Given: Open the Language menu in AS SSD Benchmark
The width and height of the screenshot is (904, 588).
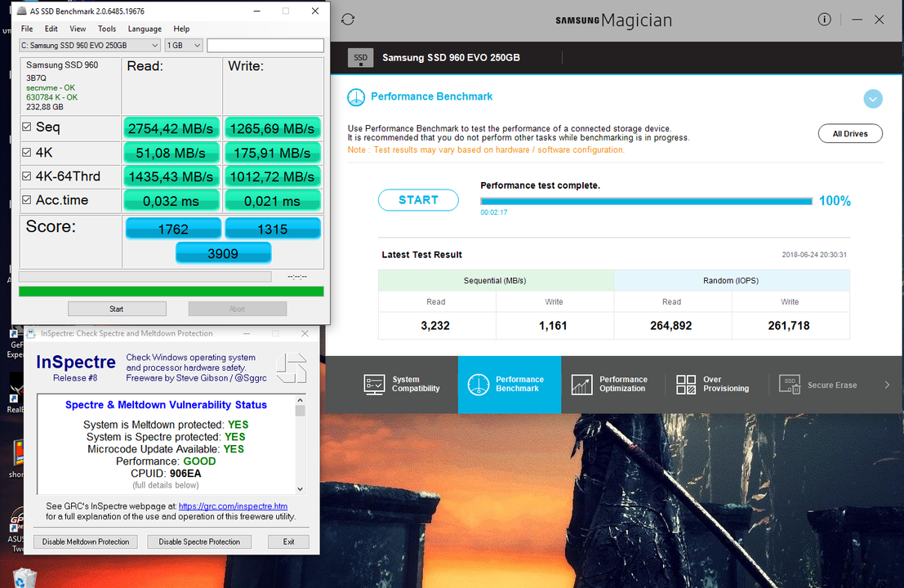Looking at the screenshot, I should 145,29.
